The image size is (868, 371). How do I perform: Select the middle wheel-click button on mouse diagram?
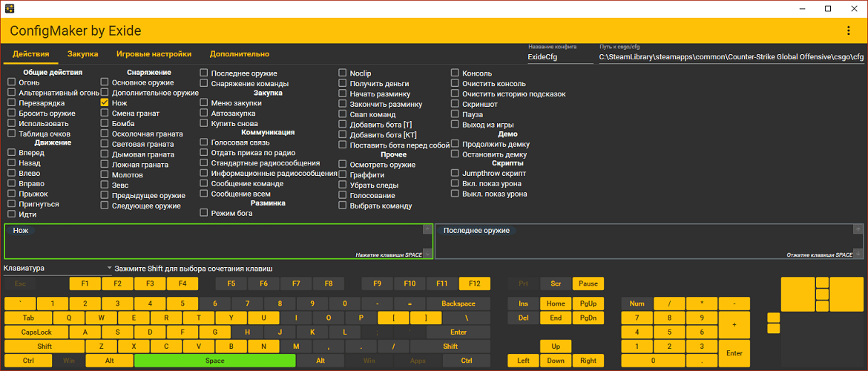point(822,294)
